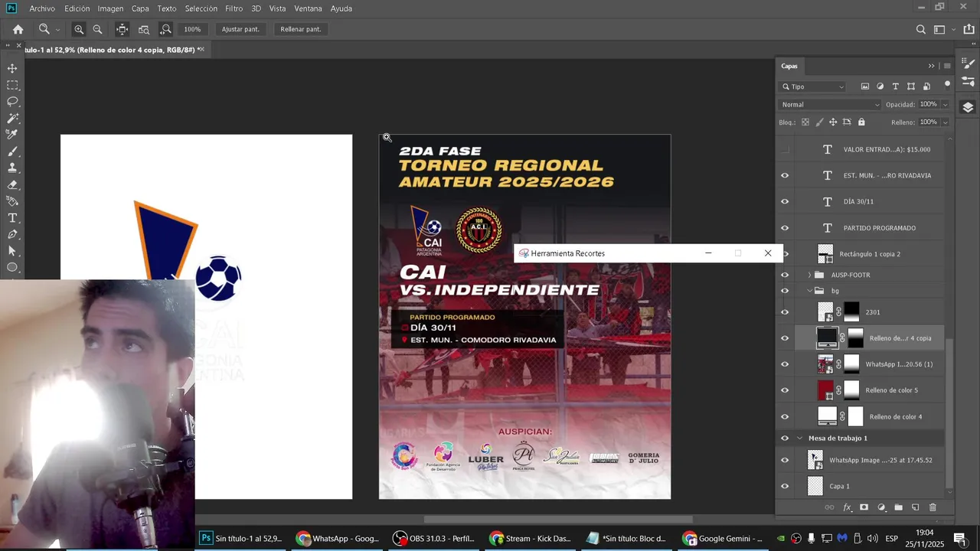Select the Rectangular Marquee tool
This screenshot has height=551, width=980.
point(12,85)
